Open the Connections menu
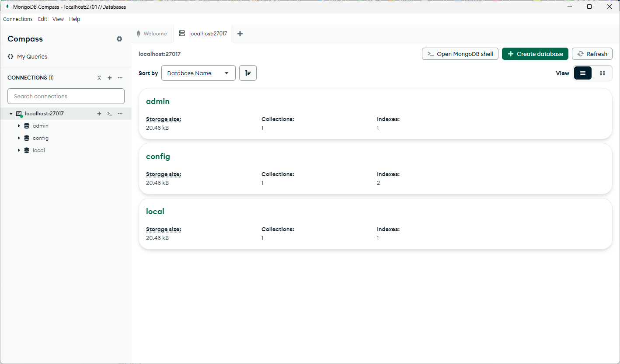The height and width of the screenshot is (364, 620). point(18,19)
